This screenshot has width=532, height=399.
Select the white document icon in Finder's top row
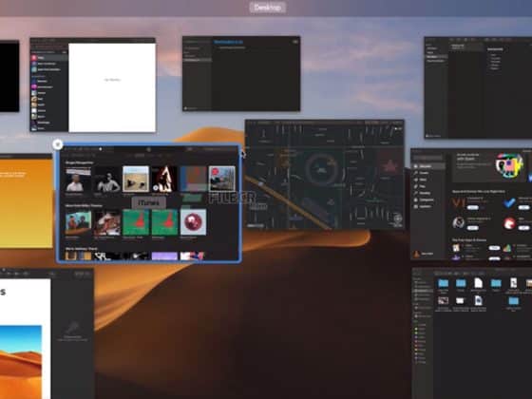(x=478, y=283)
